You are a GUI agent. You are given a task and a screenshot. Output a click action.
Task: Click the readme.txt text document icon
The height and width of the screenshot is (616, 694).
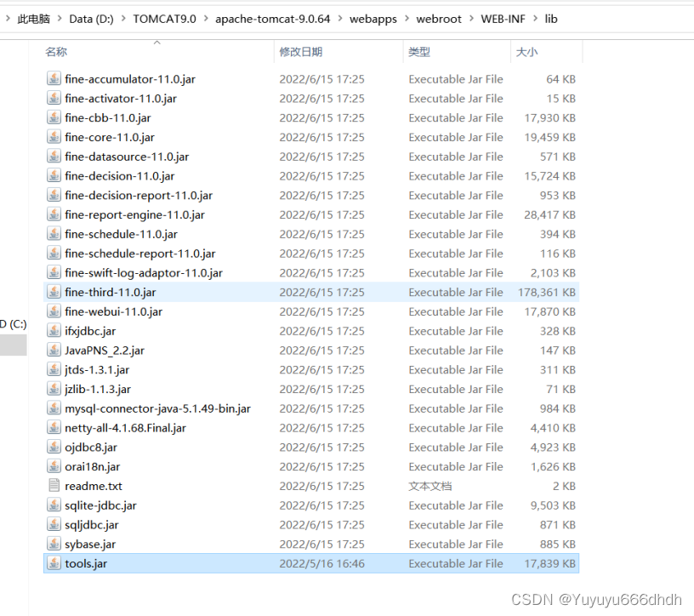click(54, 486)
